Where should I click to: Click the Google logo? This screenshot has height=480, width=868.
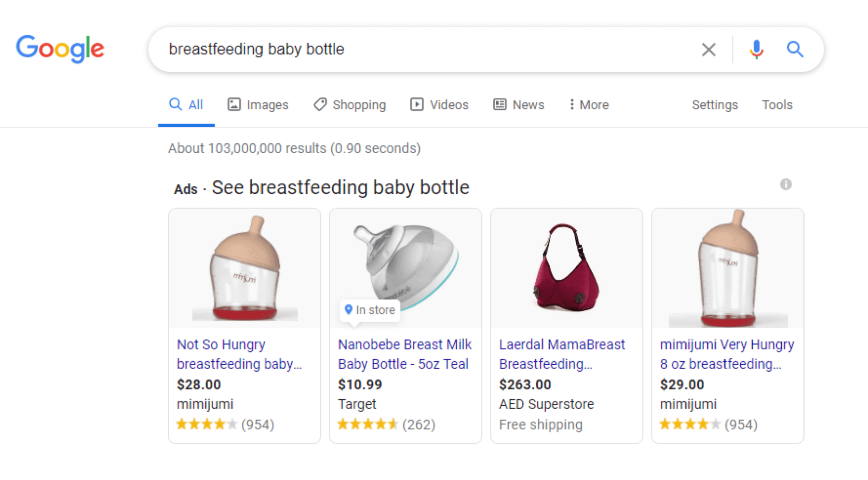tap(60, 49)
